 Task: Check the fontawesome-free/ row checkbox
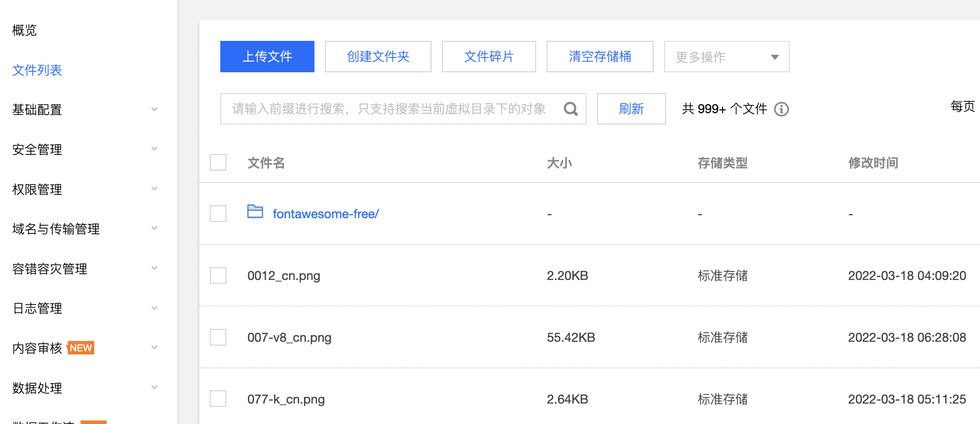click(218, 213)
